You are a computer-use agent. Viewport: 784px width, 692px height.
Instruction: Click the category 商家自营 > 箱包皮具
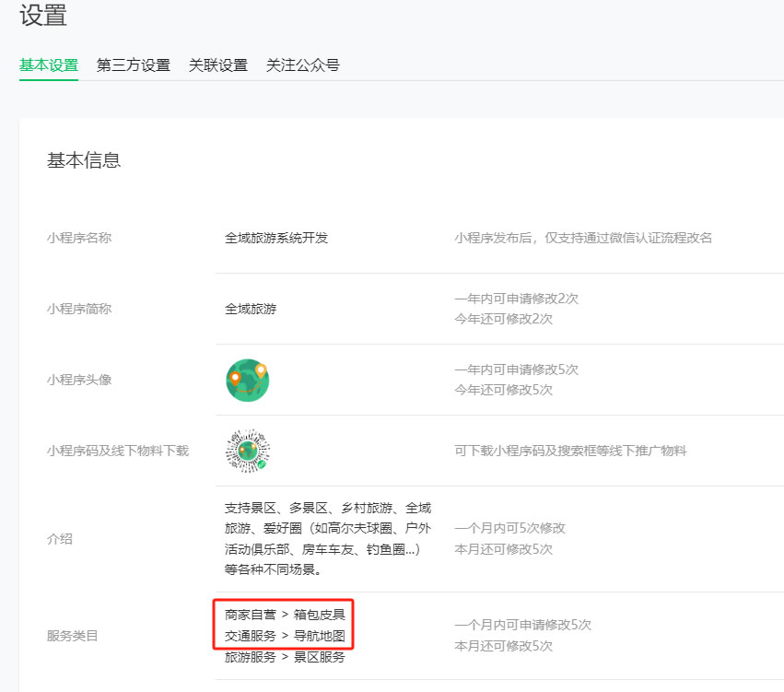[285, 615]
